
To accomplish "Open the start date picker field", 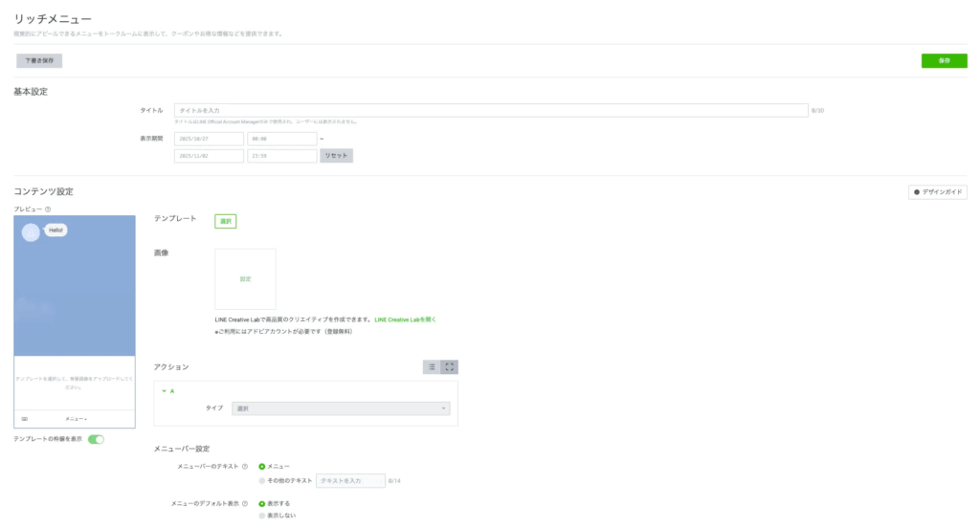I will click(x=209, y=139).
